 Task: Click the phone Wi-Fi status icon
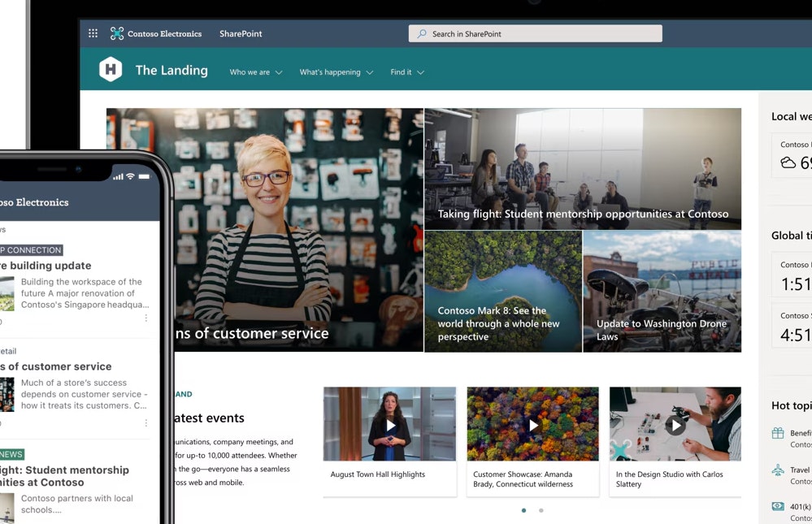[x=131, y=176]
